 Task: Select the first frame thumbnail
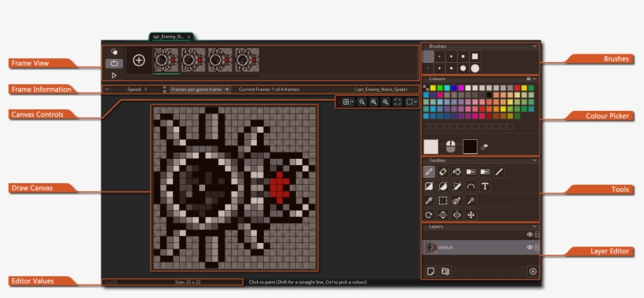pyautogui.click(x=166, y=60)
